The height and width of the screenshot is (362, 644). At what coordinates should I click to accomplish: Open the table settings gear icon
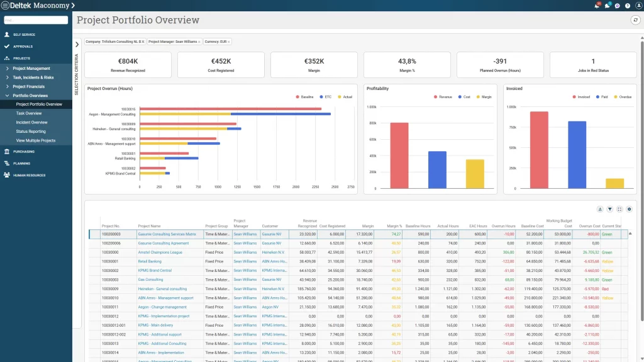629,209
